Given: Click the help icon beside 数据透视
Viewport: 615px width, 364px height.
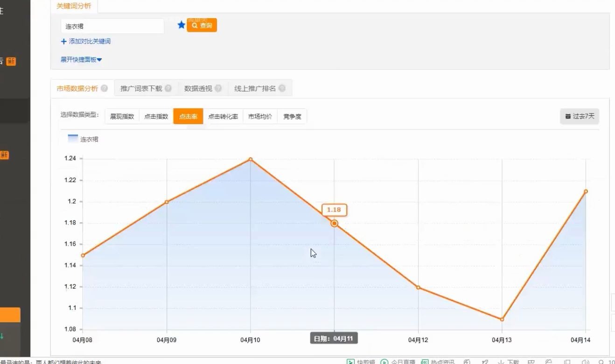Looking at the screenshot, I should point(218,88).
